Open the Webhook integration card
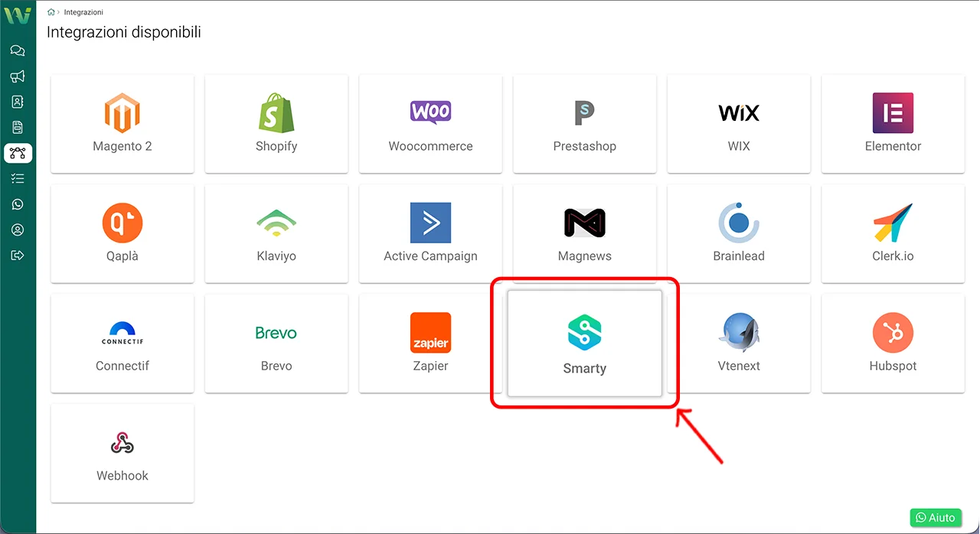This screenshot has width=980, height=534. click(x=122, y=453)
